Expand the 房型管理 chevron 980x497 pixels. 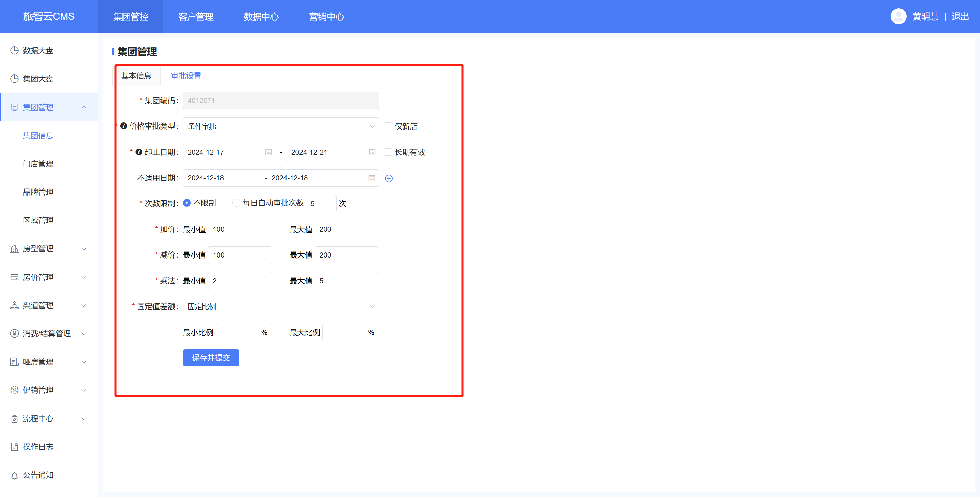[x=84, y=249]
